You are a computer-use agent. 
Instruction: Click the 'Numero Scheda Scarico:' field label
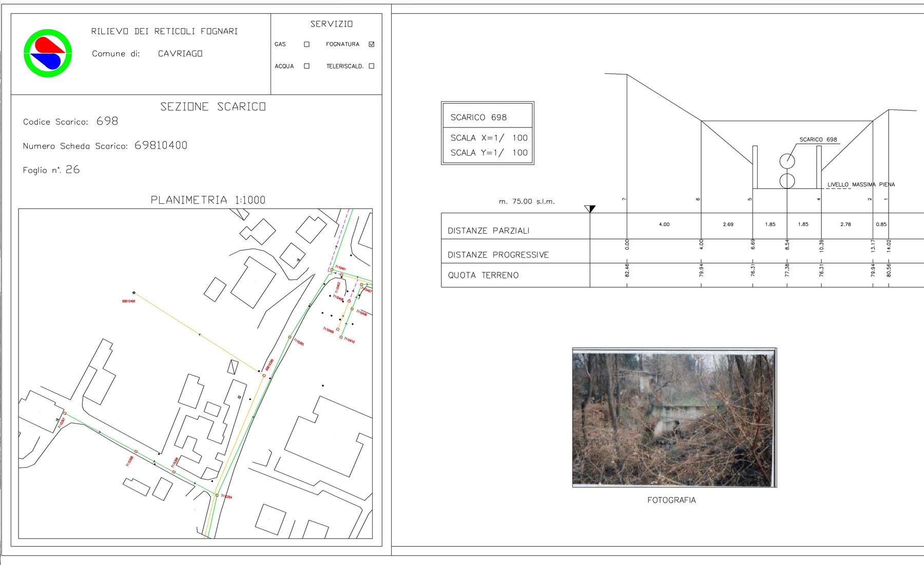point(75,146)
